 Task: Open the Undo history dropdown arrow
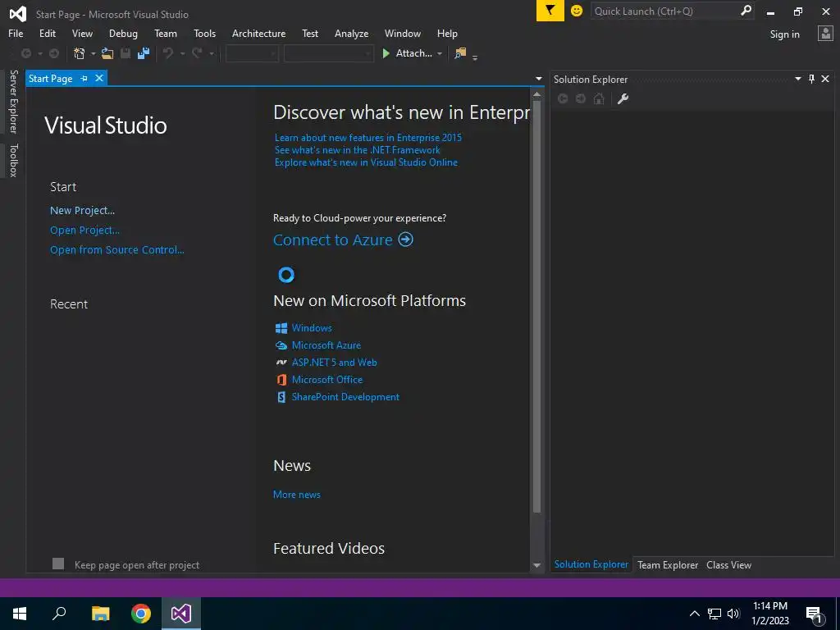182,53
